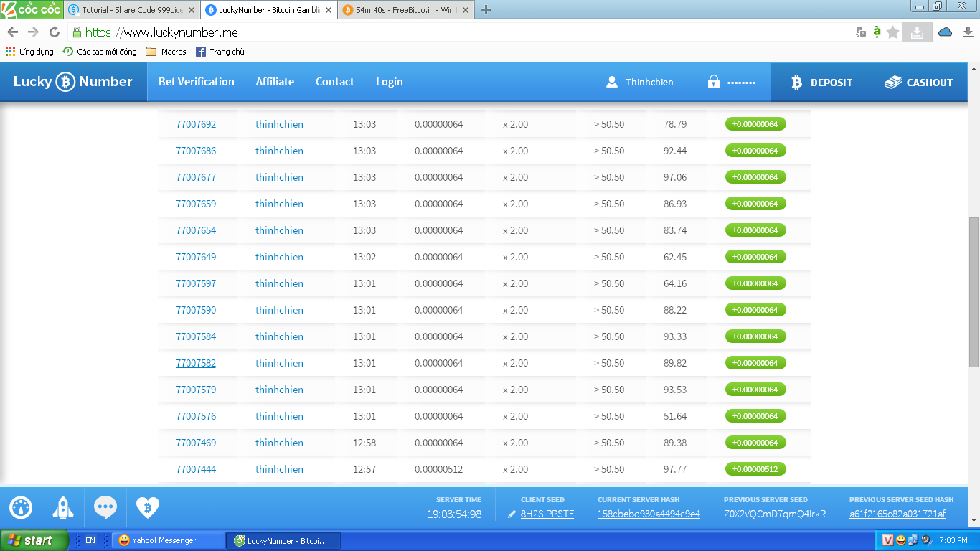Image resolution: width=980 pixels, height=551 pixels.
Task: Reload the page with the refresh icon
Action: pyautogui.click(x=54, y=32)
